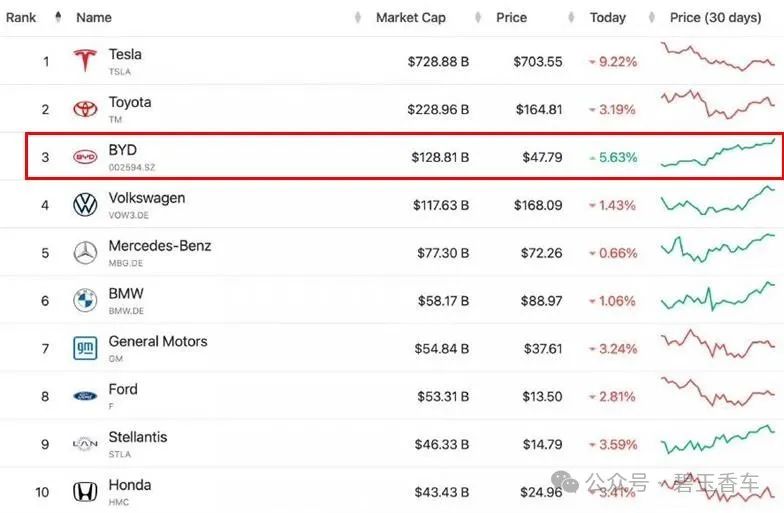Sort the table by Rank column

click(22, 17)
